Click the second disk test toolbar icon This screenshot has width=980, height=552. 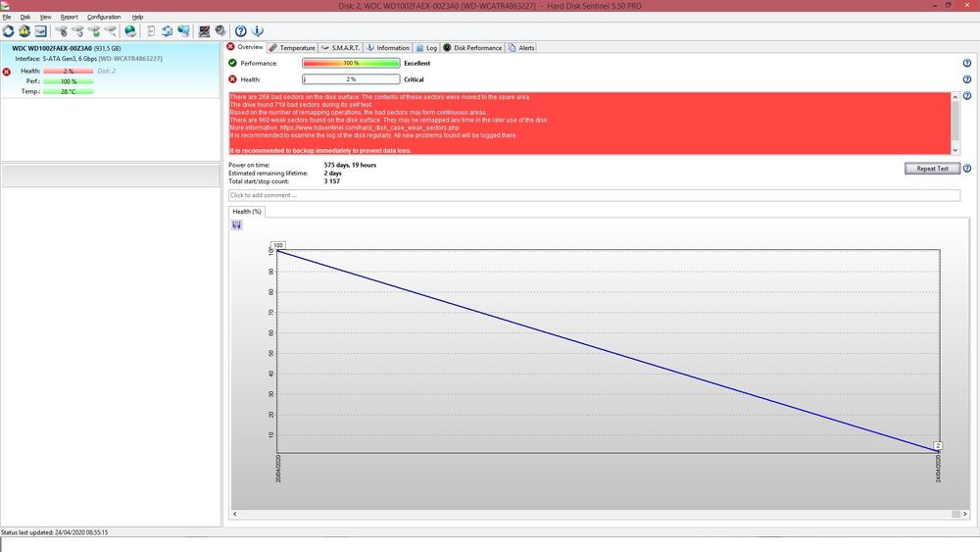coord(77,30)
